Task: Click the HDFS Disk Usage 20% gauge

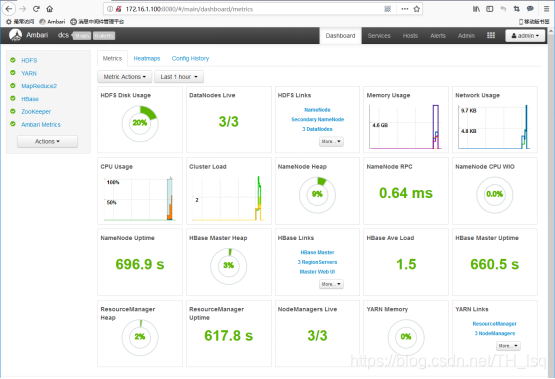Action: click(x=140, y=124)
